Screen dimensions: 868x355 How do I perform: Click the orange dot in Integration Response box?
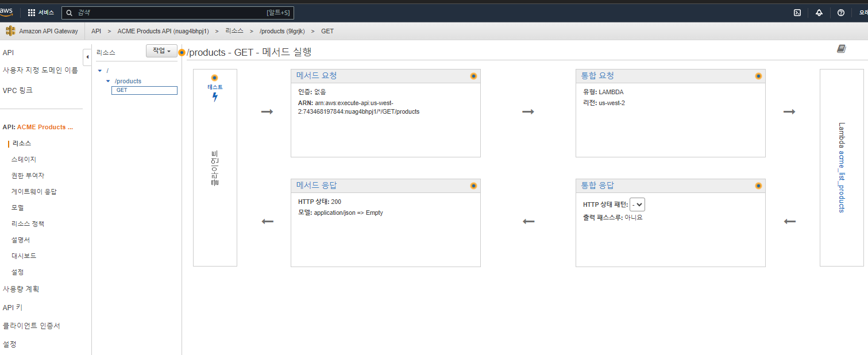coord(758,186)
